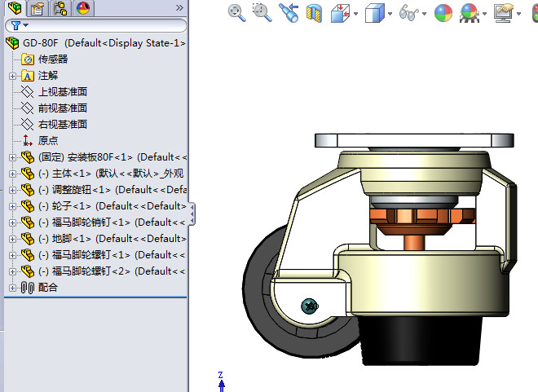Open the Apply Scene dropdown arrow
Image resolution: width=538 pixels, height=392 pixels.
(x=484, y=14)
